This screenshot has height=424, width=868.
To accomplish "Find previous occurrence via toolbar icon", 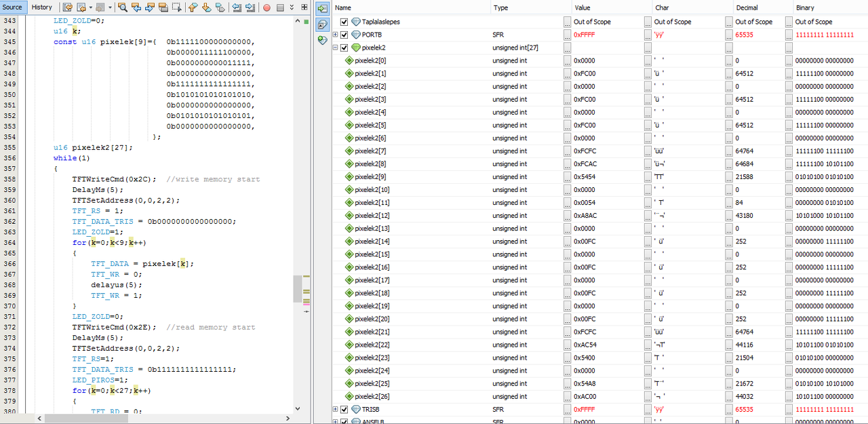I will coord(136,7).
